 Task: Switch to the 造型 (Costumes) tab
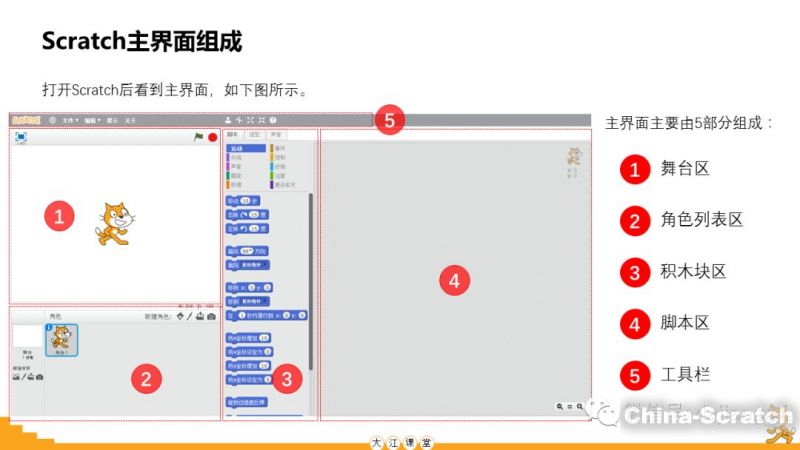click(x=254, y=134)
